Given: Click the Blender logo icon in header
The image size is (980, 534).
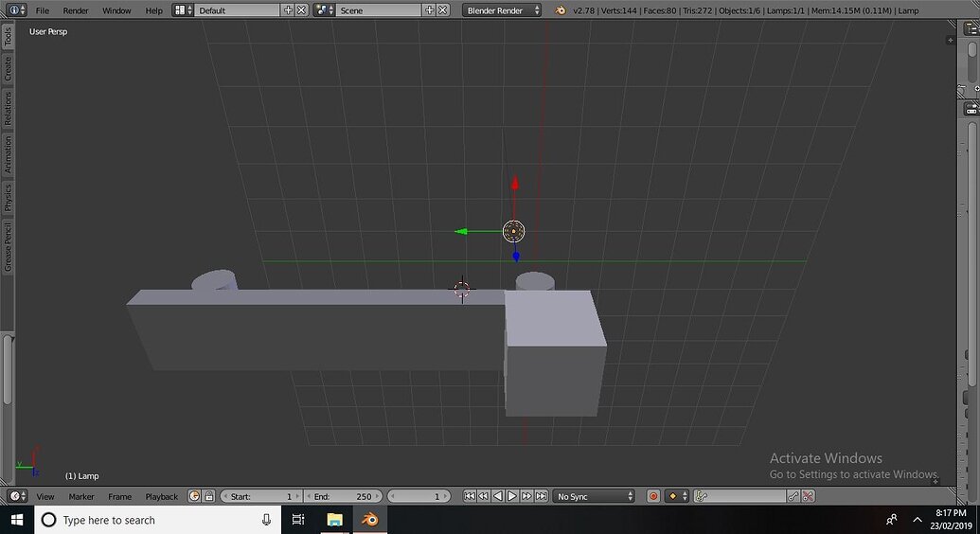Looking at the screenshot, I should click(560, 10).
